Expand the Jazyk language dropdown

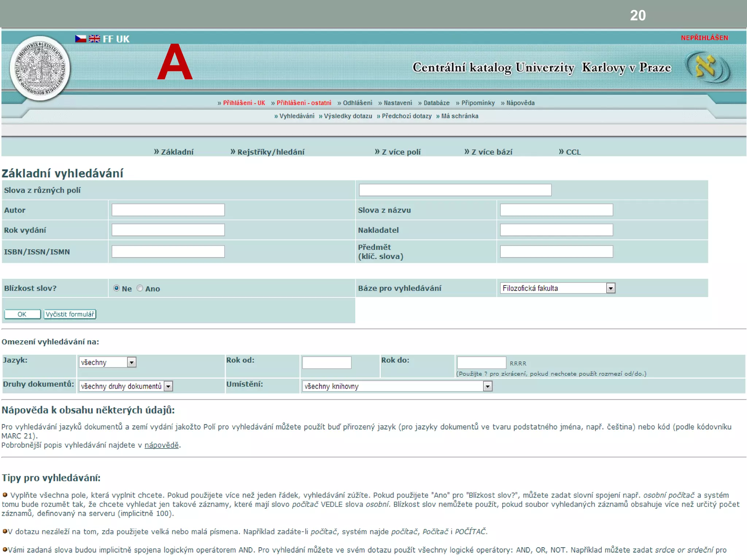click(131, 362)
